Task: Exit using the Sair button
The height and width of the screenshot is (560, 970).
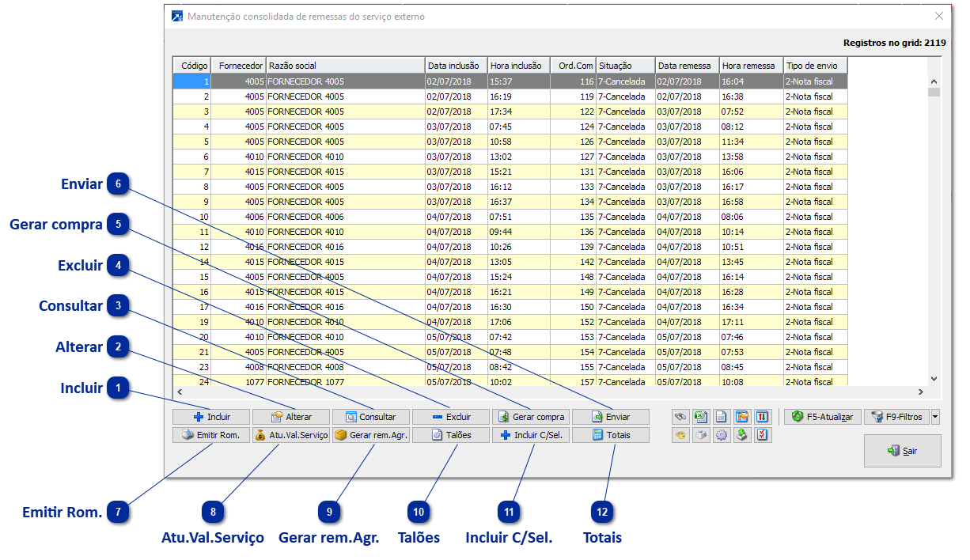Action: pyautogui.click(x=903, y=451)
